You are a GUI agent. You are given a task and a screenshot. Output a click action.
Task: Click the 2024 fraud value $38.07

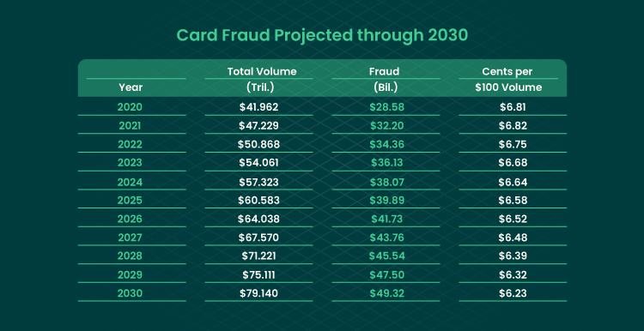coord(387,182)
